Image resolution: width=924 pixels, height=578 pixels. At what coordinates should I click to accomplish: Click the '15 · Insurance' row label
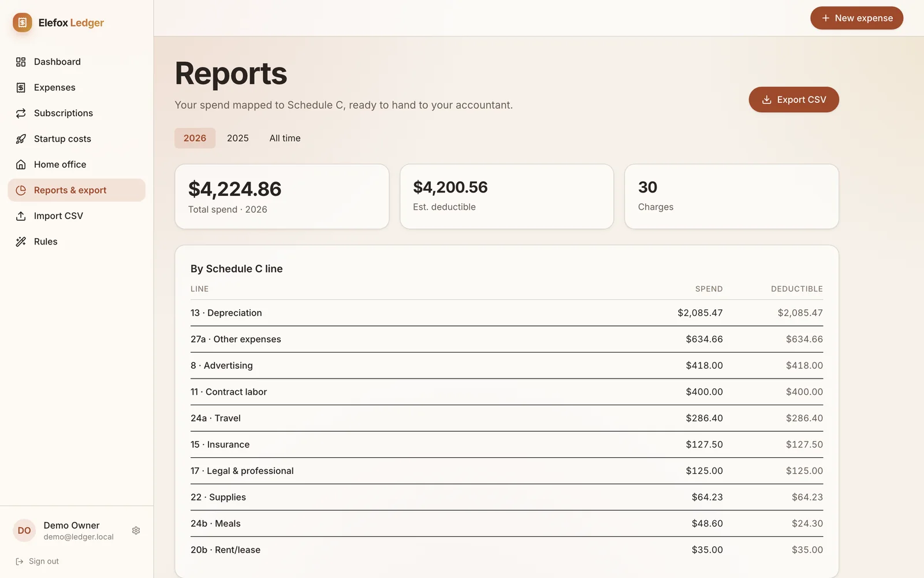(x=220, y=444)
